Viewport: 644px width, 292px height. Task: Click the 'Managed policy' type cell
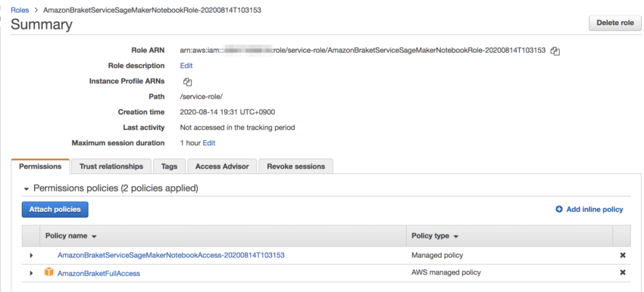[437, 255]
